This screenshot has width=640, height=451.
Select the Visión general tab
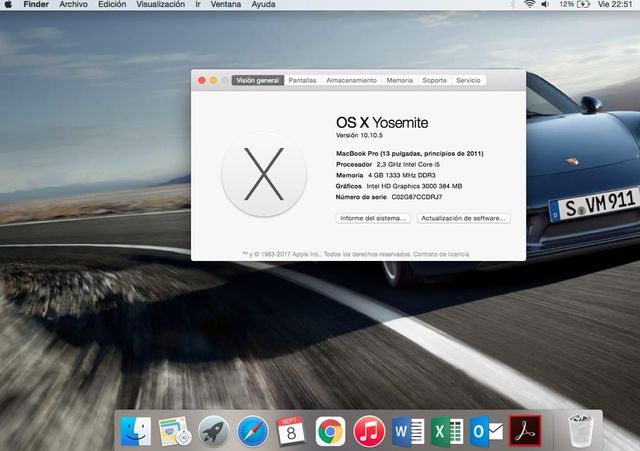coord(258,80)
